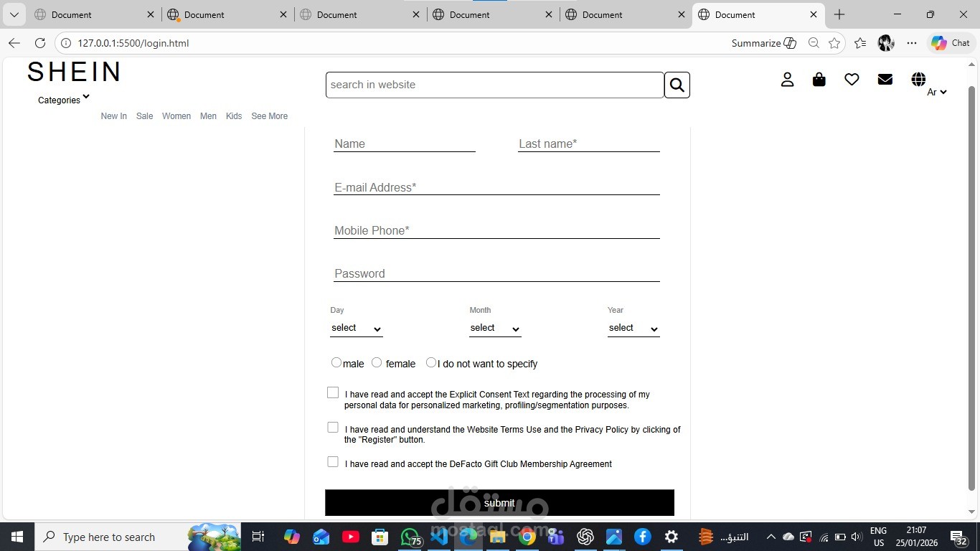Screen dimensions: 980x551
Task: Open the Month select dropdown
Action: point(495,328)
